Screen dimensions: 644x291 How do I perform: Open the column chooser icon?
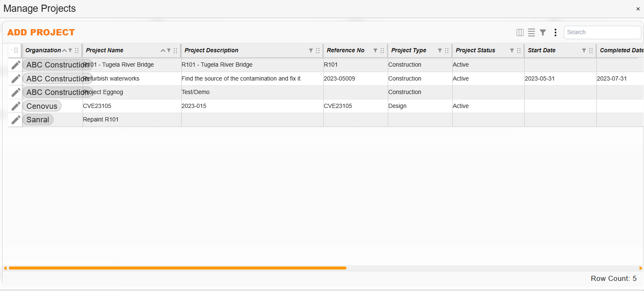click(x=520, y=32)
